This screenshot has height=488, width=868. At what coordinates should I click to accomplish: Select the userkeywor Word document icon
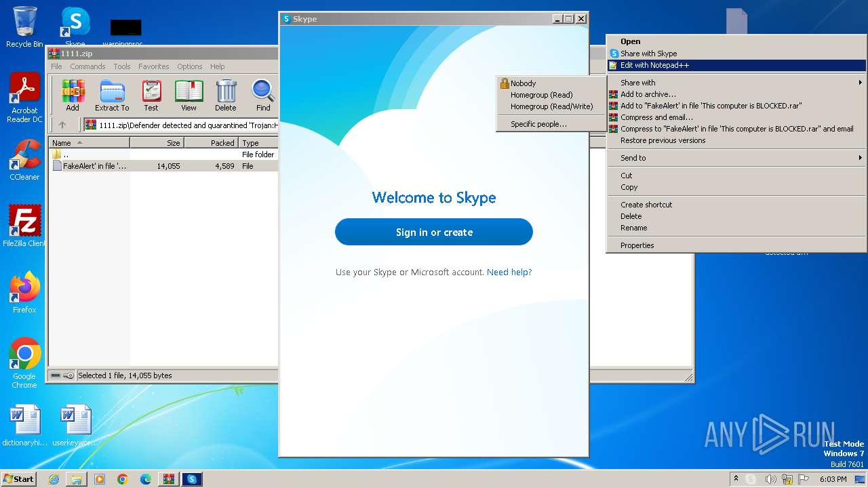pos(75,426)
